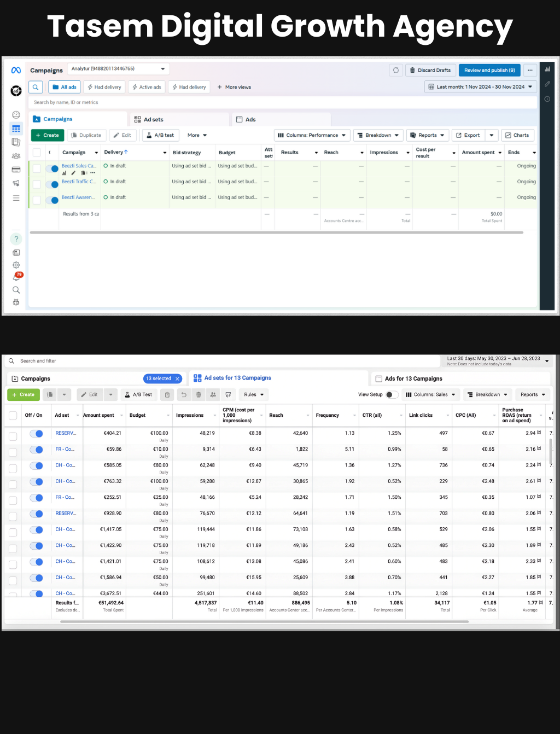560x734 pixels.
Task: Open the hamburger All tools menu icon
Action: 16,198
